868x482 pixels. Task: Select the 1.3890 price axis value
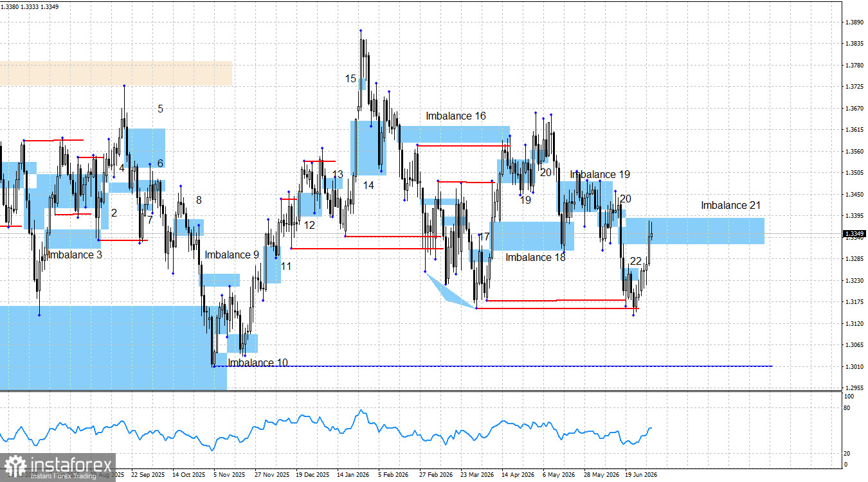(855, 22)
